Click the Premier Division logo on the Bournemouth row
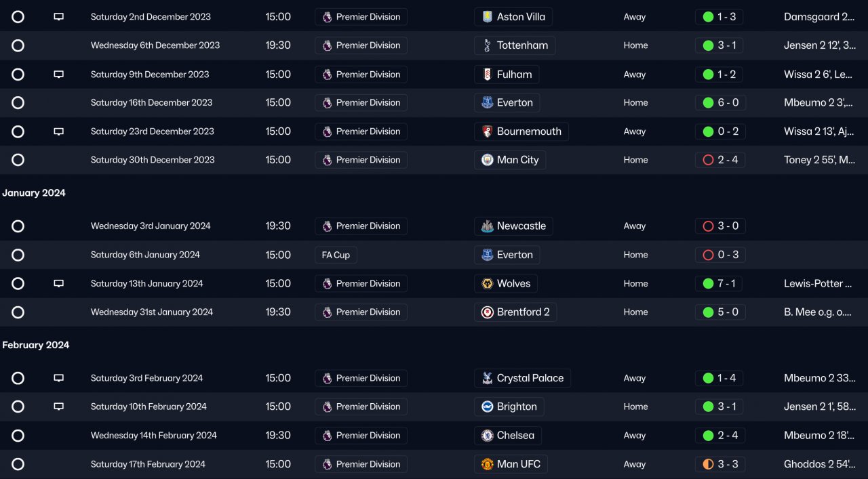This screenshot has height=479, width=868. pyautogui.click(x=328, y=131)
